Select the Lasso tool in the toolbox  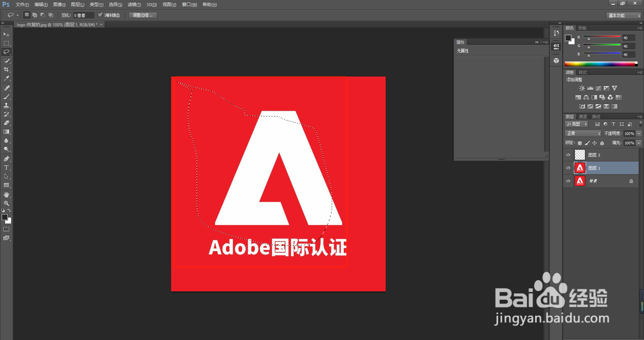[6, 52]
